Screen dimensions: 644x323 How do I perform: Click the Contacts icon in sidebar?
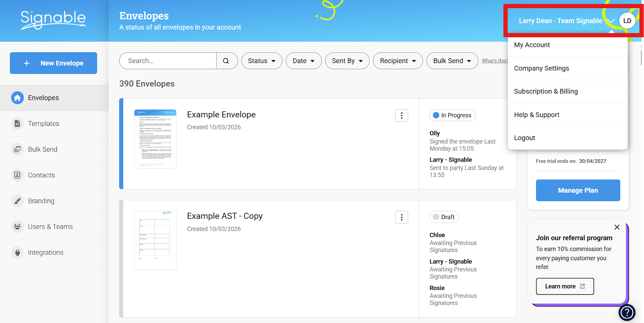pyautogui.click(x=17, y=175)
